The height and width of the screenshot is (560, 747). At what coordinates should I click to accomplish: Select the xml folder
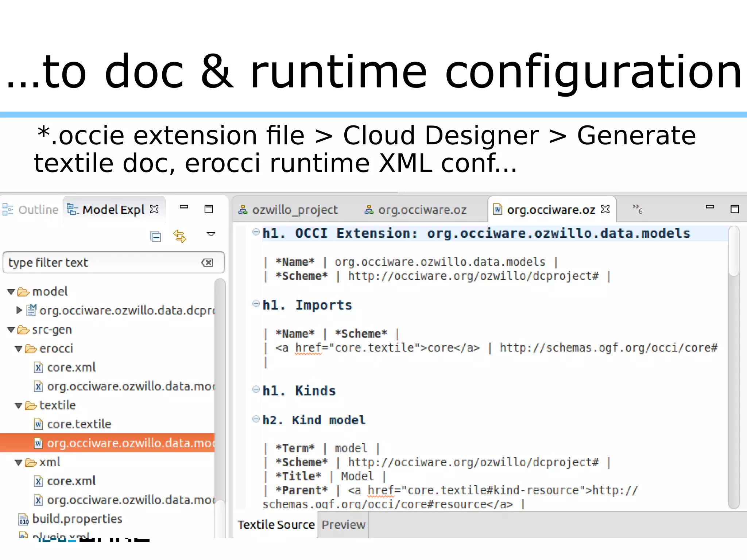click(50, 462)
